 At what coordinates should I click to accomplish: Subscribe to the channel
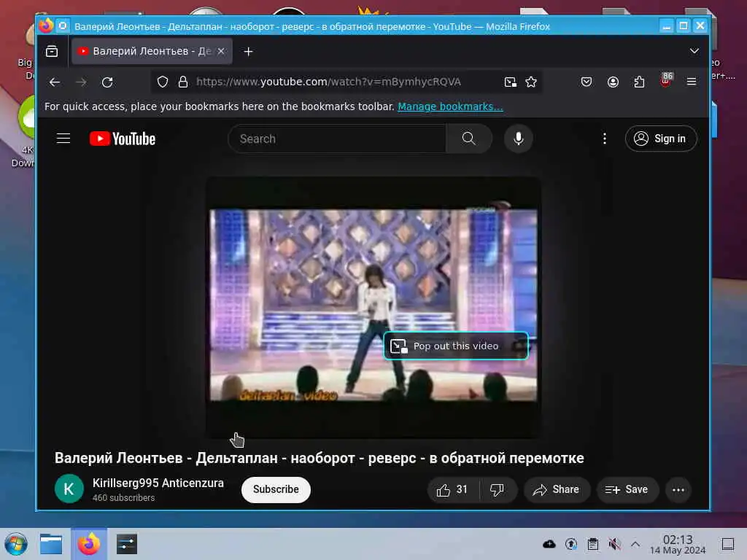pos(276,489)
